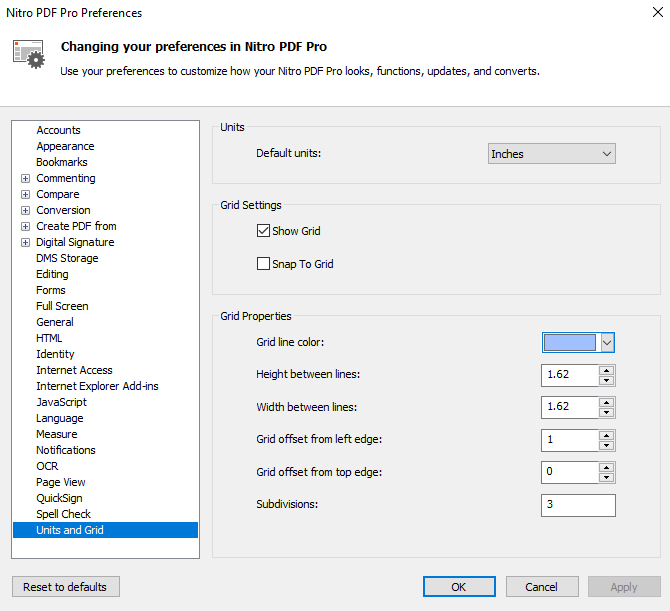Increase Grid offset from left edge
Viewport: 670px width, 611px height.
click(606, 435)
